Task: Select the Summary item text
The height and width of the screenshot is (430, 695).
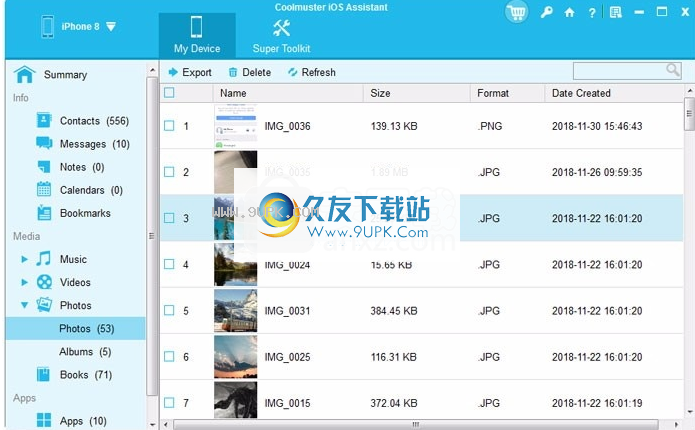Action: point(65,74)
